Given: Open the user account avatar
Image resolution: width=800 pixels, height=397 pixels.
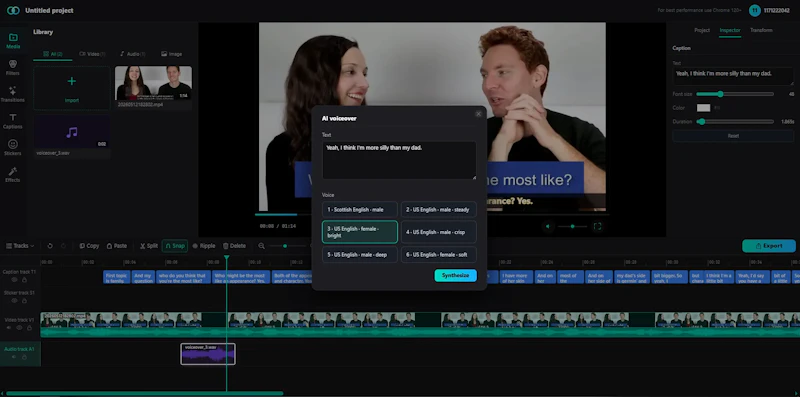Looking at the screenshot, I should pyautogui.click(x=755, y=10).
